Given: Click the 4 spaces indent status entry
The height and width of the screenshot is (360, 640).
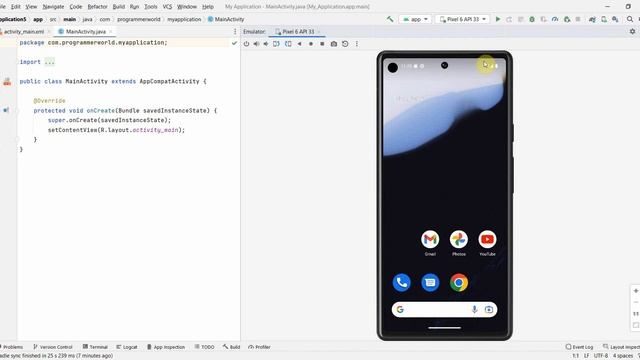Looking at the screenshot, I should coord(622,356).
